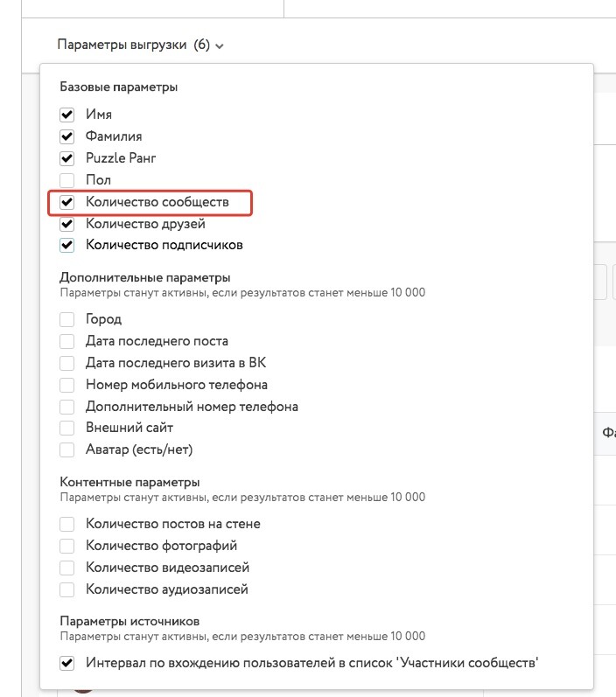Screen dimensions: 616x697
Task: Enable Номер мобильного телефона checkbox
Action: tap(67, 385)
